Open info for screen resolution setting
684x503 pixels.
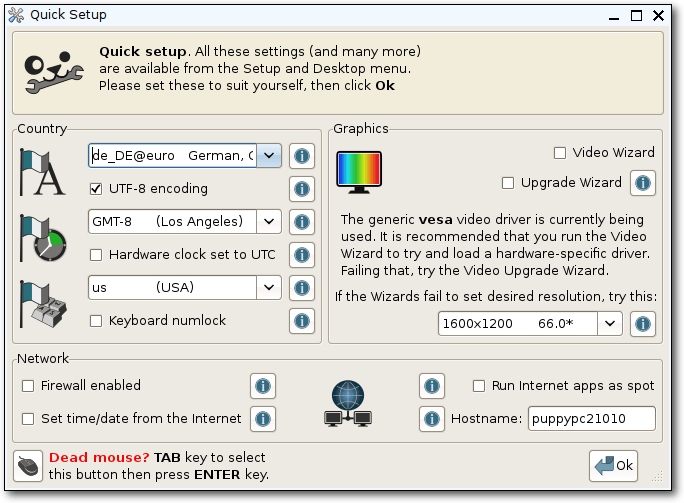click(x=643, y=324)
